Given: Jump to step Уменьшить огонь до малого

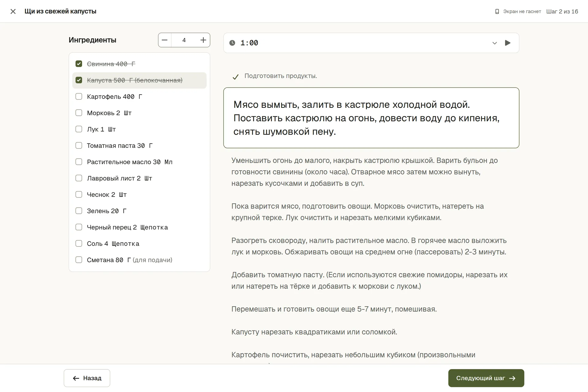Looking at the screenshot, I should (x=364, y=172).
